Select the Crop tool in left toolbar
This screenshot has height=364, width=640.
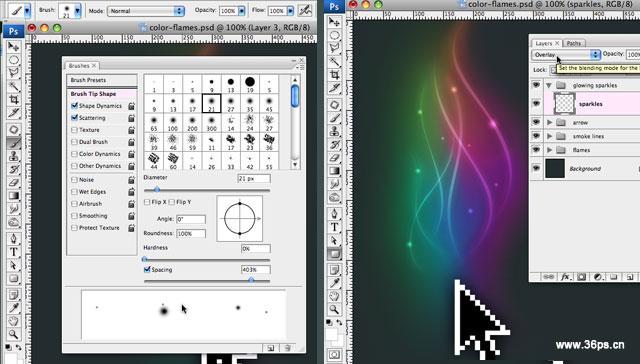pyautogui.click(x=13, y=99)
